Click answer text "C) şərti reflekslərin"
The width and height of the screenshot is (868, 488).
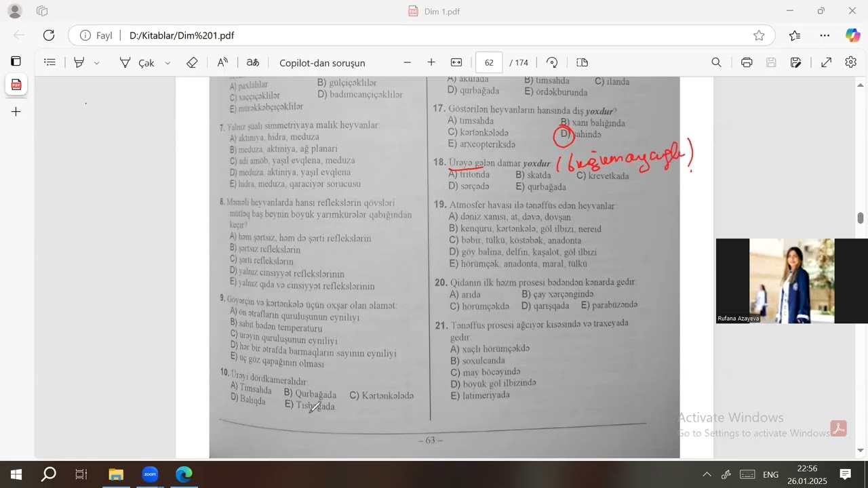click(x=262, y=260)
